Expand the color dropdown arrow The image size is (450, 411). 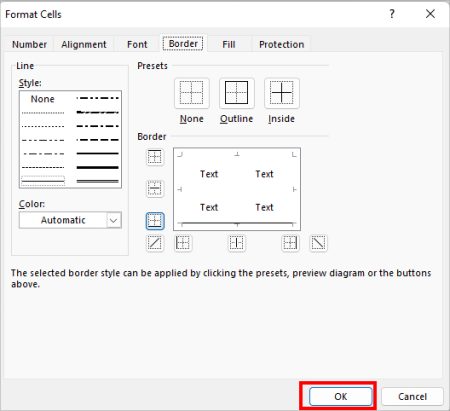click(114, 220)
